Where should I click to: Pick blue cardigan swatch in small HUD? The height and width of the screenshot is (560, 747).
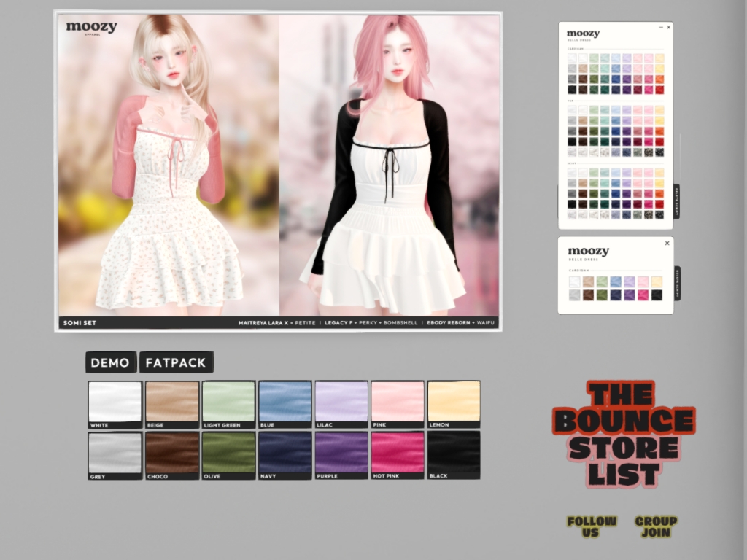[616, 282]
